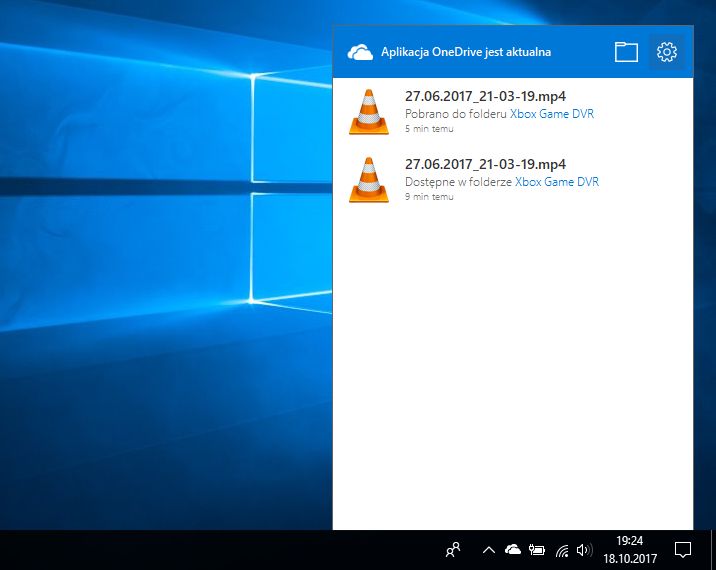Click 'Aplikacja OneDrive jest aktualna' status text
Image resolution: width=716 pixels, height=570 pixels.
coord(466,52)
